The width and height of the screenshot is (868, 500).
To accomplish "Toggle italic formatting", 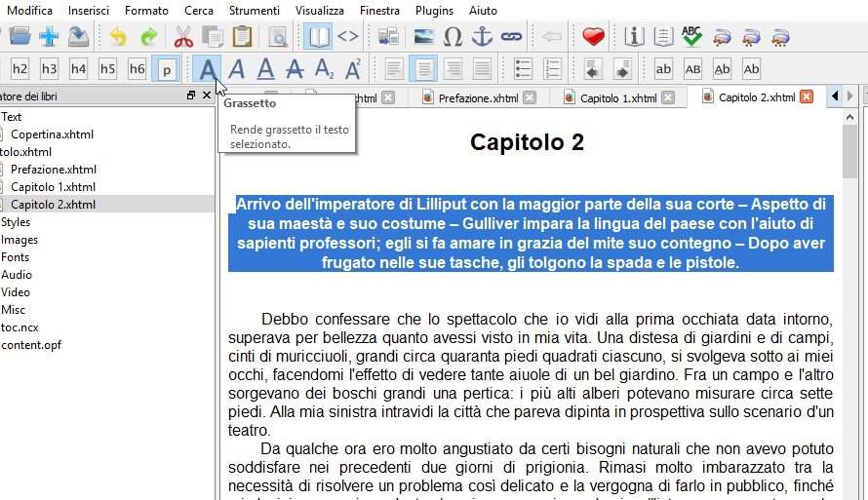I will click(237, 69).
